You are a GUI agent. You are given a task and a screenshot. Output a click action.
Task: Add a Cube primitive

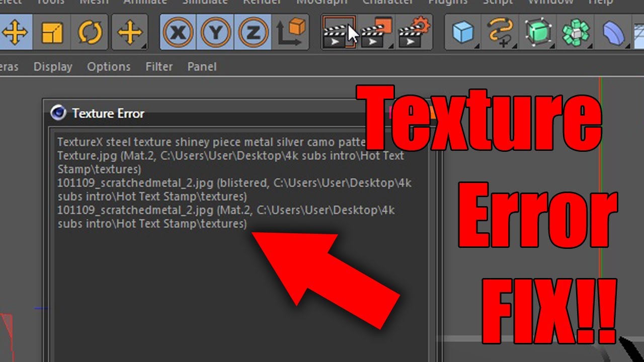point(463,32)
